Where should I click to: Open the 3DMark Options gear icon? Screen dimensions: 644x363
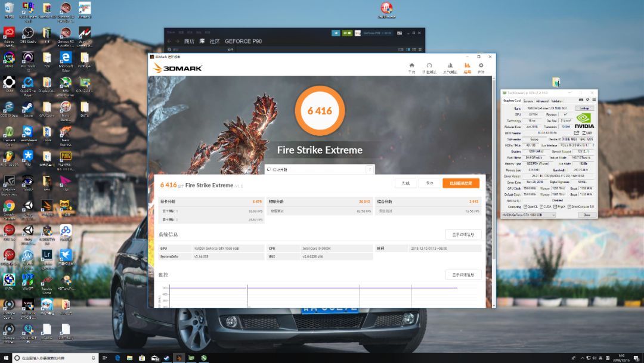point(481,66)
